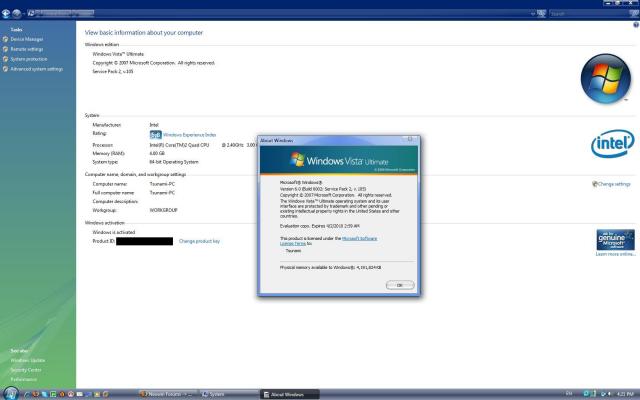Click OK in the About Windows dialog
The height and width of the screenshot is (400, 640).
coord(400,285)
